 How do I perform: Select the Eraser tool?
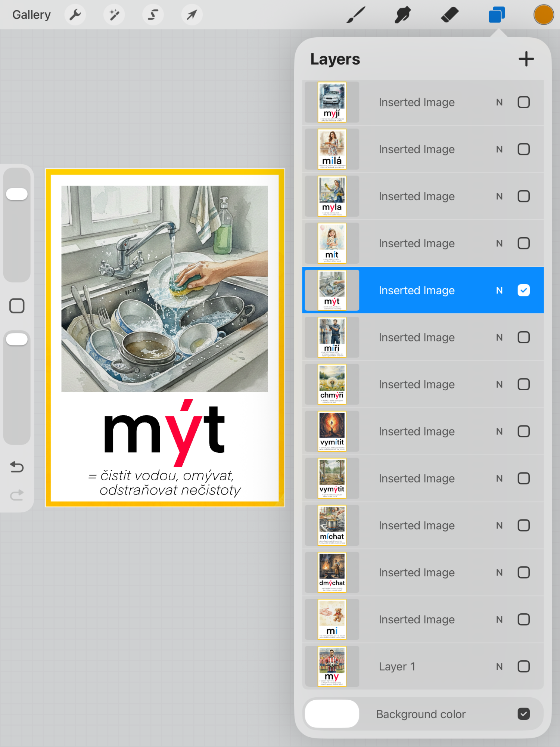(449, 15)
